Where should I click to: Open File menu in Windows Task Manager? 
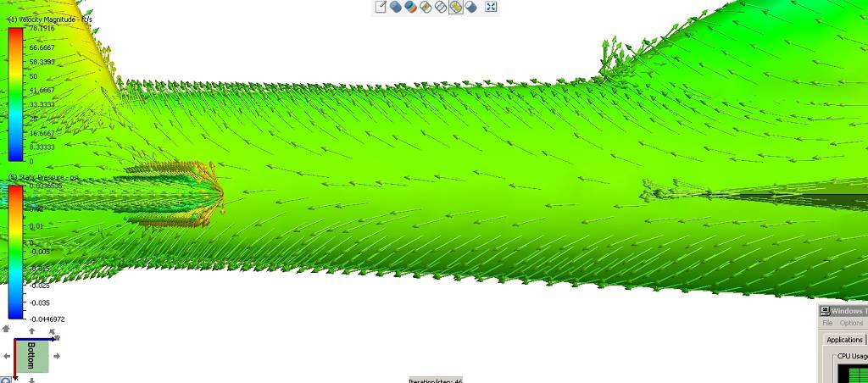827,323
